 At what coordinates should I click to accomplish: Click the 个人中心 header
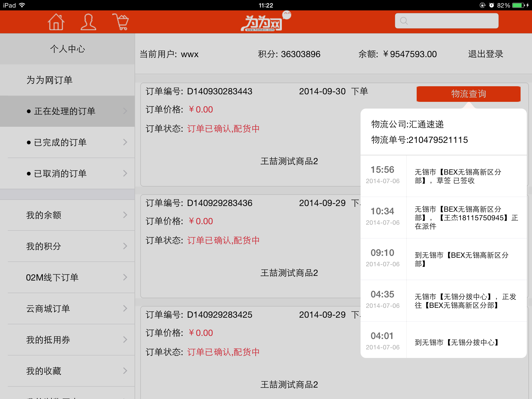click(x=67, y=49)
